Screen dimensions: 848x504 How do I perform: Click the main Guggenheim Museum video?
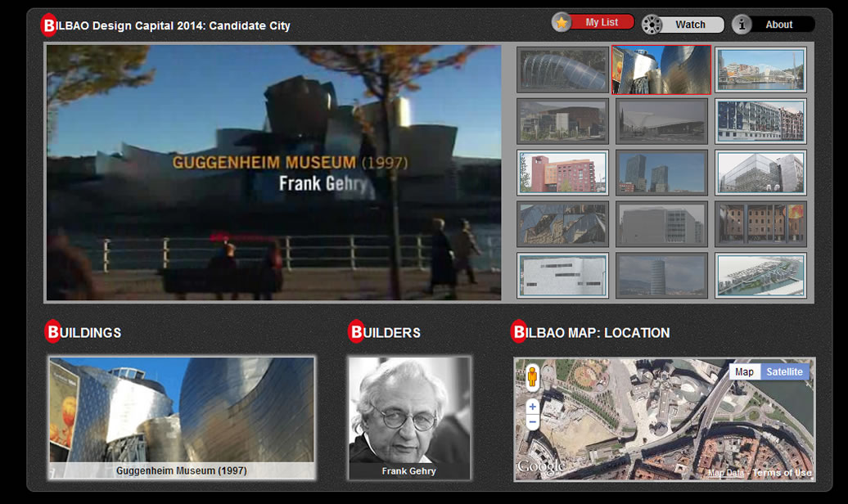coord(273,173)
